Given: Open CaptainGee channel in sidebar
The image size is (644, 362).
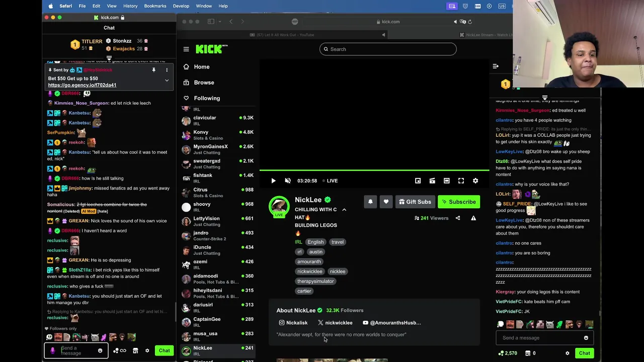Looking at the screenshot, I should [218, 322].
